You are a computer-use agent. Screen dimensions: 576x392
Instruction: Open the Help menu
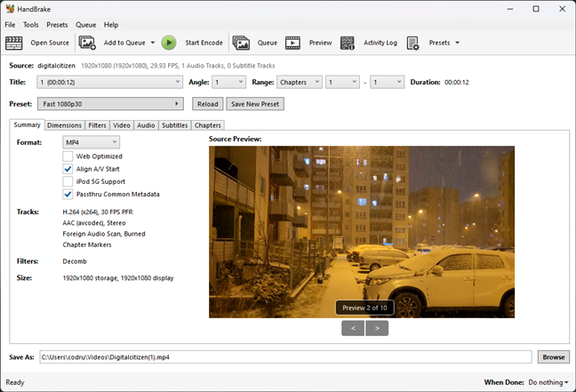tap(111, 25)
